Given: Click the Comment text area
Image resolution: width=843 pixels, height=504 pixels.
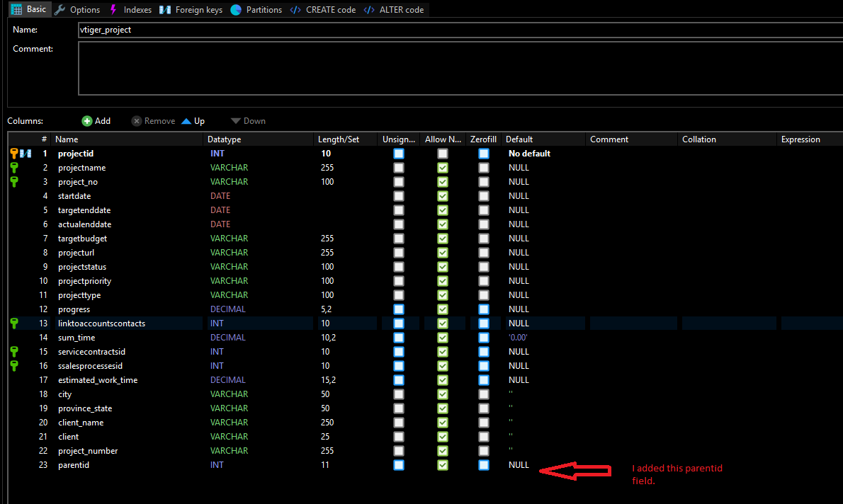Looking at the screenshot, I should pyautogui.click(x=460, y=68).
